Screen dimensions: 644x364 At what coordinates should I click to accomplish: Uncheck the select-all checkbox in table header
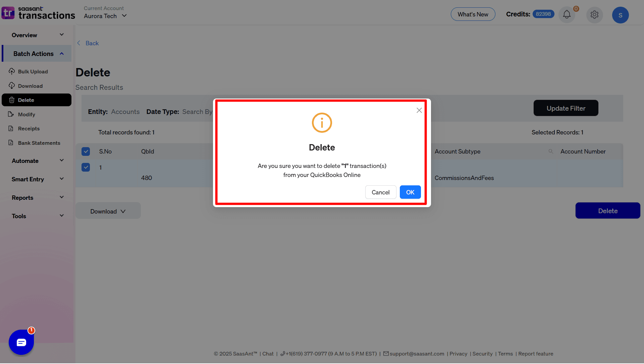(86, 151)
